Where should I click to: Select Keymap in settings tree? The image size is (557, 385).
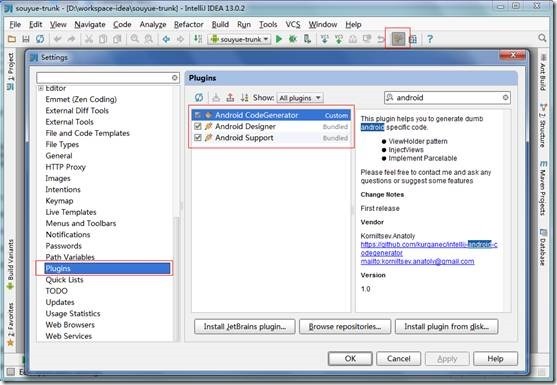point(59,201)
